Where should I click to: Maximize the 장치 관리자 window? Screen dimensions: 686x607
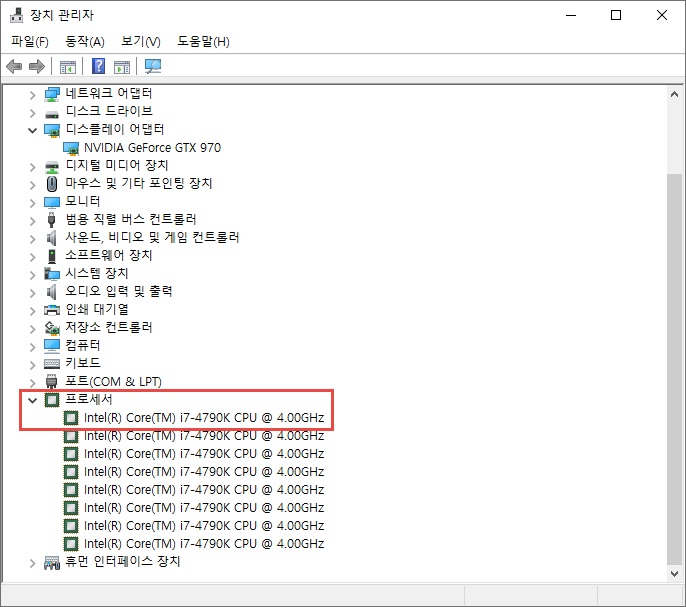(616, 15)
